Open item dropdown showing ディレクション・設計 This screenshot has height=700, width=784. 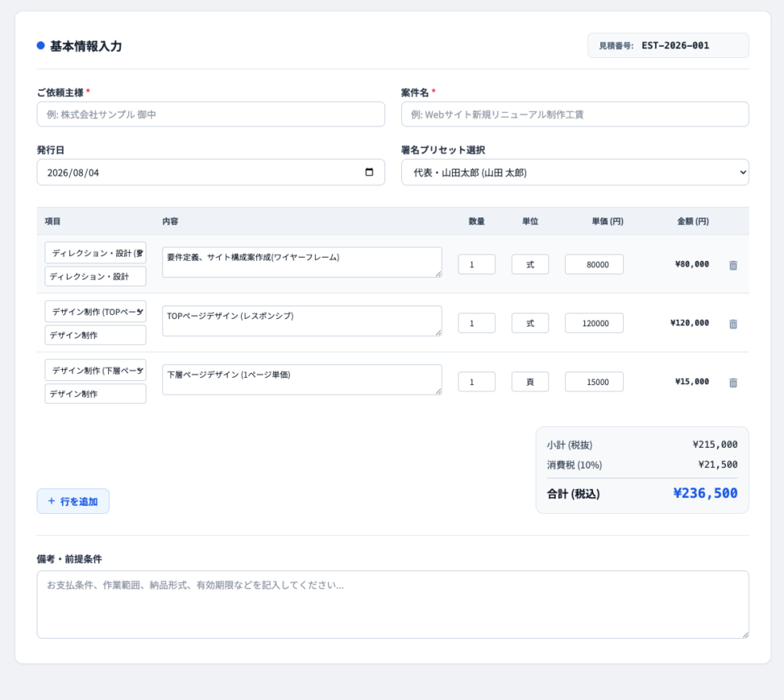96,253
